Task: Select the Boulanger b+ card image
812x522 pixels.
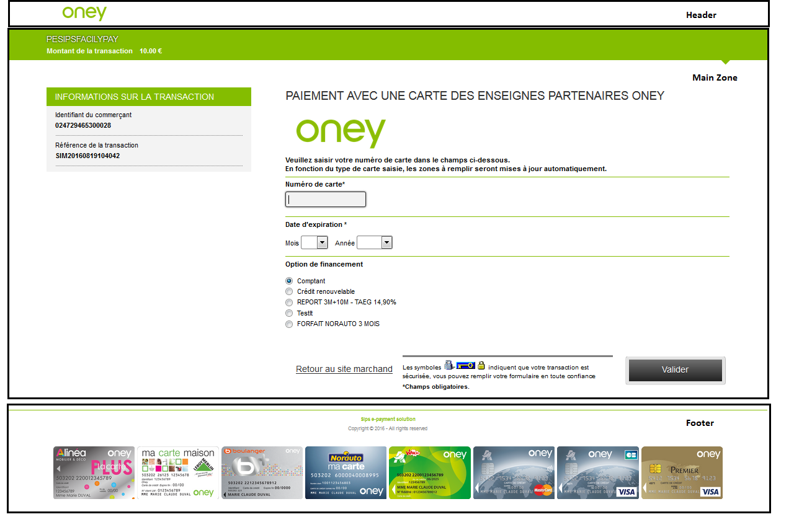Action: point(262,472)
